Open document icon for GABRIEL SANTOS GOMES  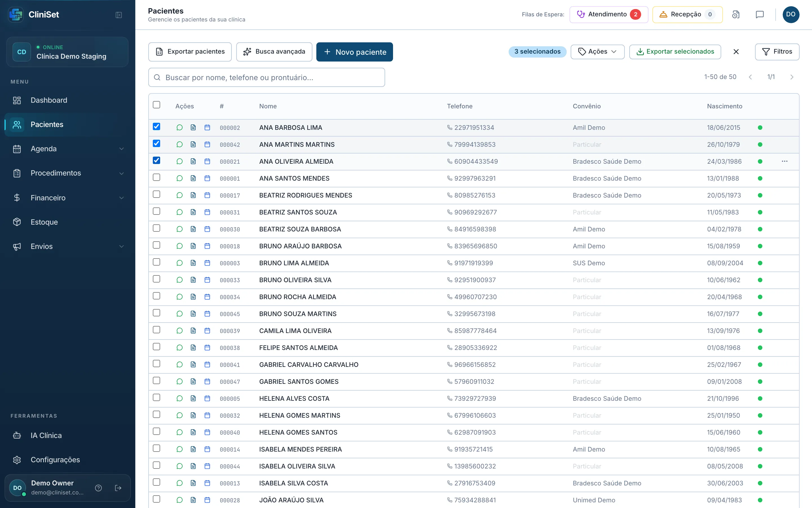(x=193, y=382)
